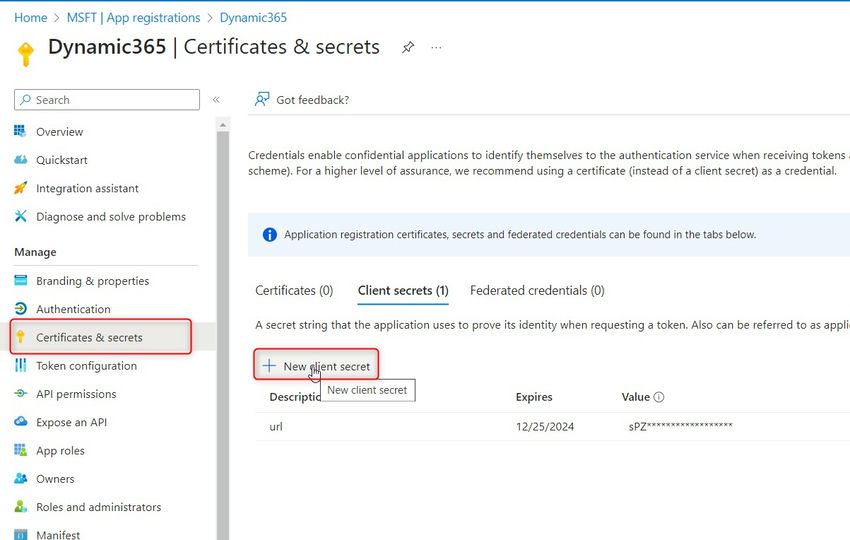This screenshot has width=850, height=540.
Task: Click the yellow key icon beside page title
Action: pyautogui.click(x=25, y=54)
